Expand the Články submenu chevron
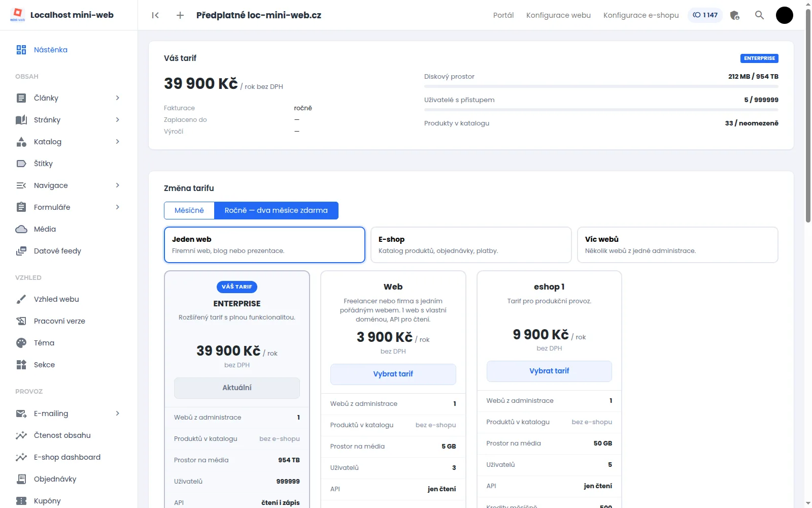 point(117,98)
